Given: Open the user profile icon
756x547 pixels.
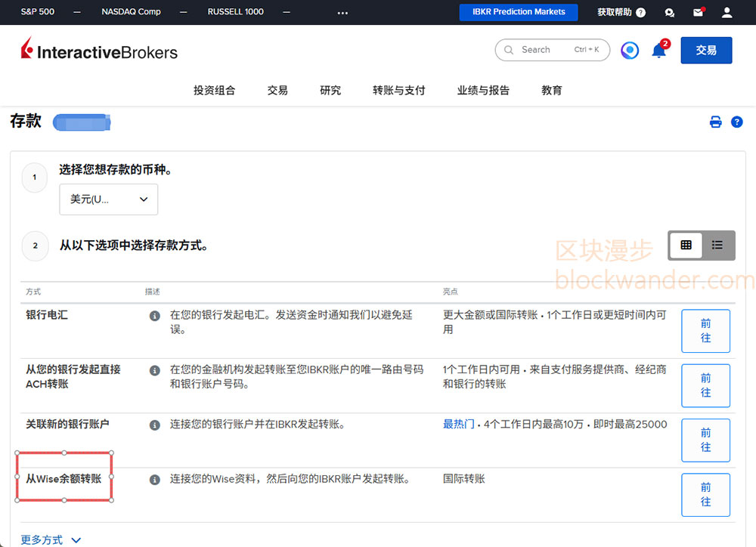Looking at the screenshot, I should tap(727, 13).
